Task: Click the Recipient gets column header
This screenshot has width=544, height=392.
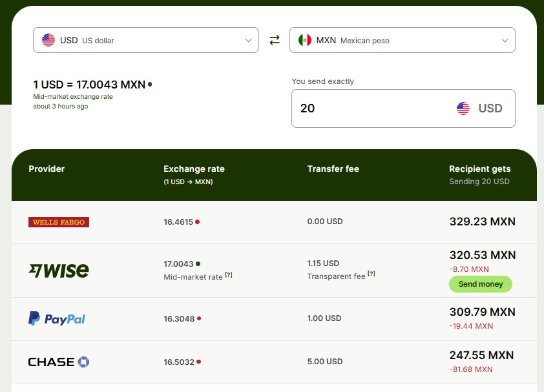Action: click(480, 169)
